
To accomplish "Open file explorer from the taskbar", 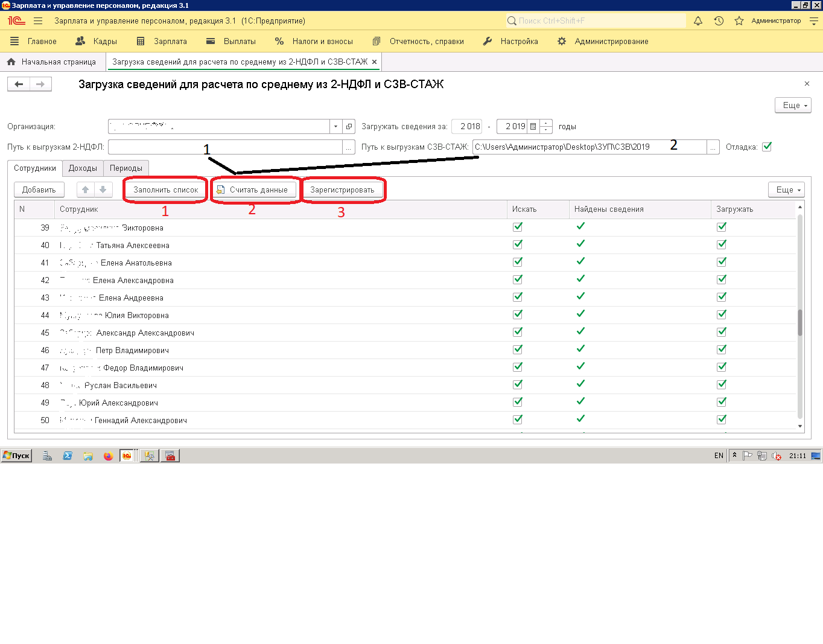I will (x=88, y=456).
